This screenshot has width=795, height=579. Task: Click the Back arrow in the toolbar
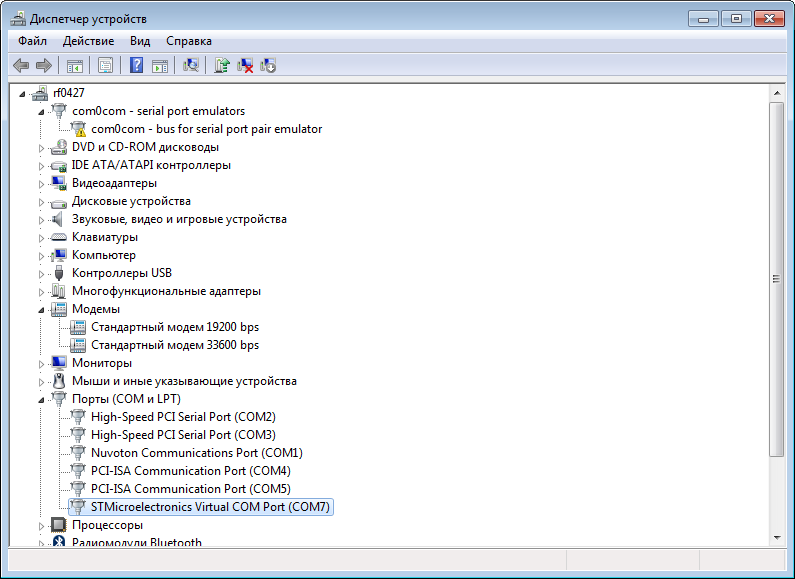21,65
